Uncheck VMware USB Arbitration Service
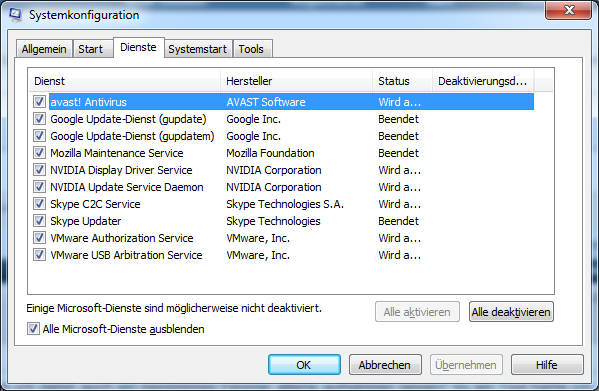 [x=39, y=255]
